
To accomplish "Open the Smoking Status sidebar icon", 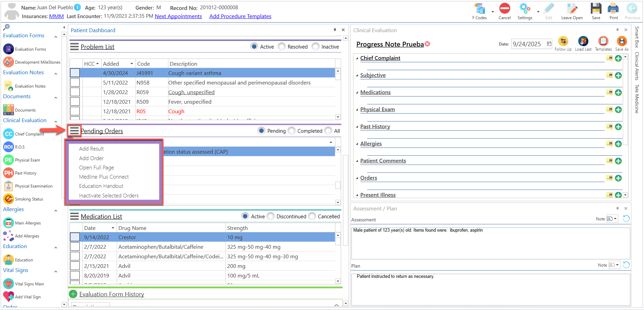I will point(9,199).
